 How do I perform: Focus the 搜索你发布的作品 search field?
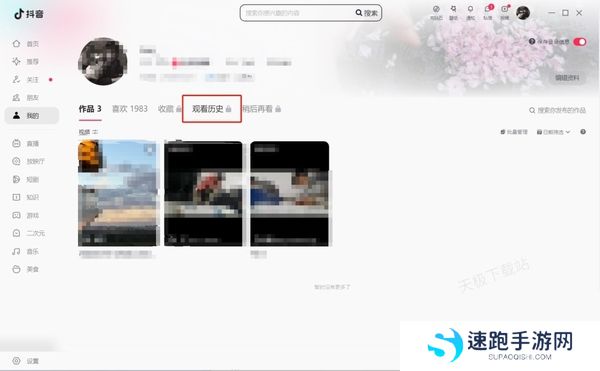tap(557, 110)
